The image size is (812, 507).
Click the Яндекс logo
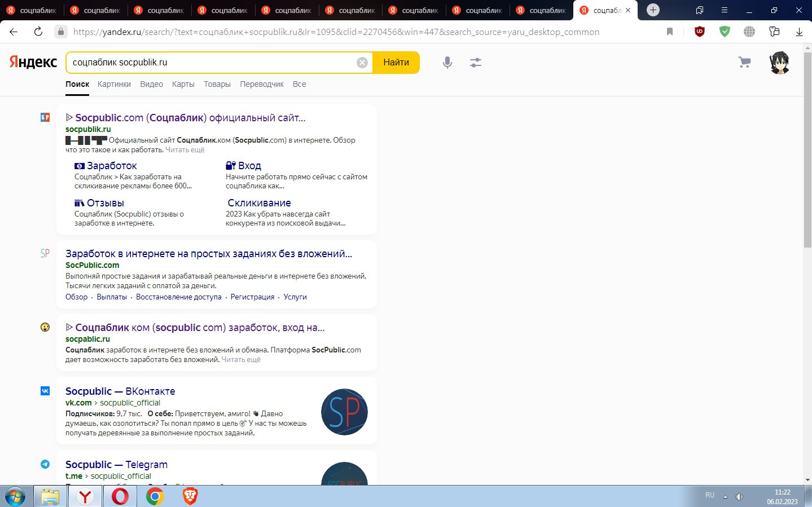click(x=33, y=62)
